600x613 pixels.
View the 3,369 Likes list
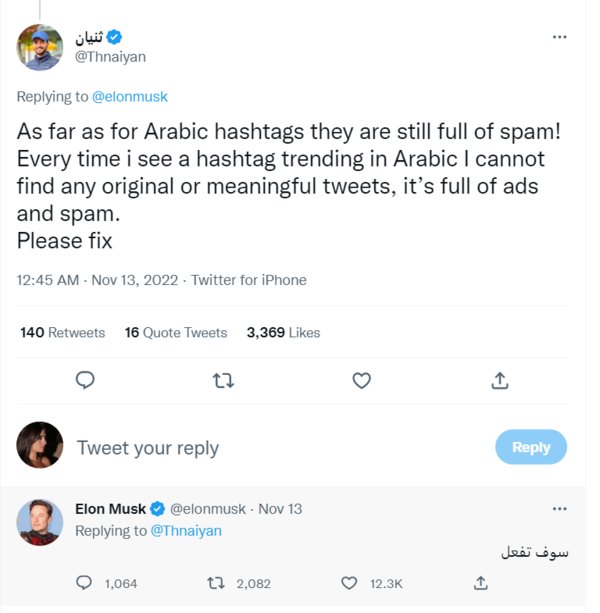click(284, 332)
